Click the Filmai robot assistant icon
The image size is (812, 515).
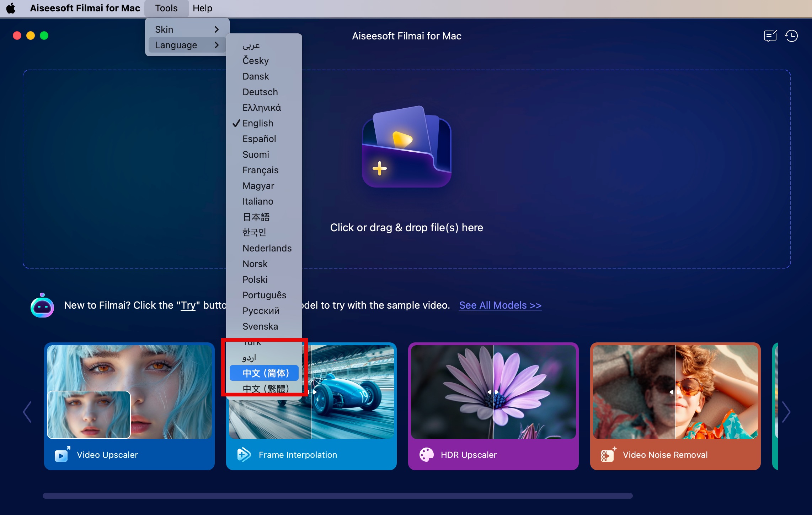pyautogui.click(x=42, y=306)
